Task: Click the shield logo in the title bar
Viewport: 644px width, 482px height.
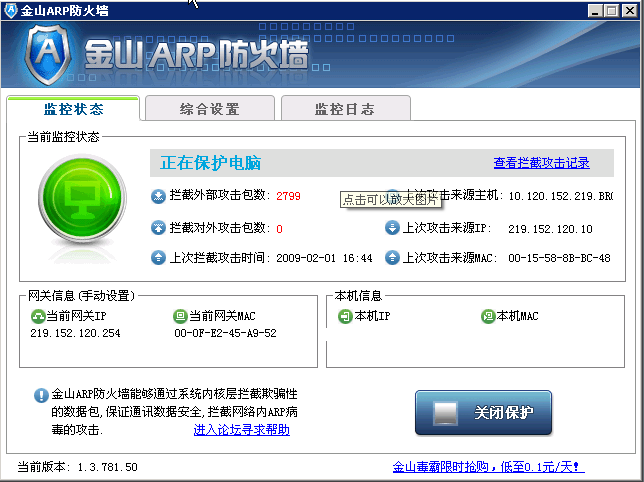Action: coord(11,10)
